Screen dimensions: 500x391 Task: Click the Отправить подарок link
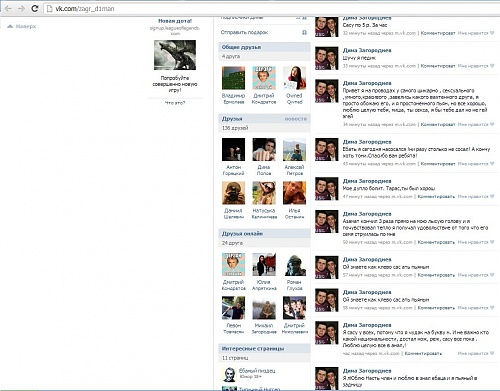pyautogui.click(x=244, y=32)
